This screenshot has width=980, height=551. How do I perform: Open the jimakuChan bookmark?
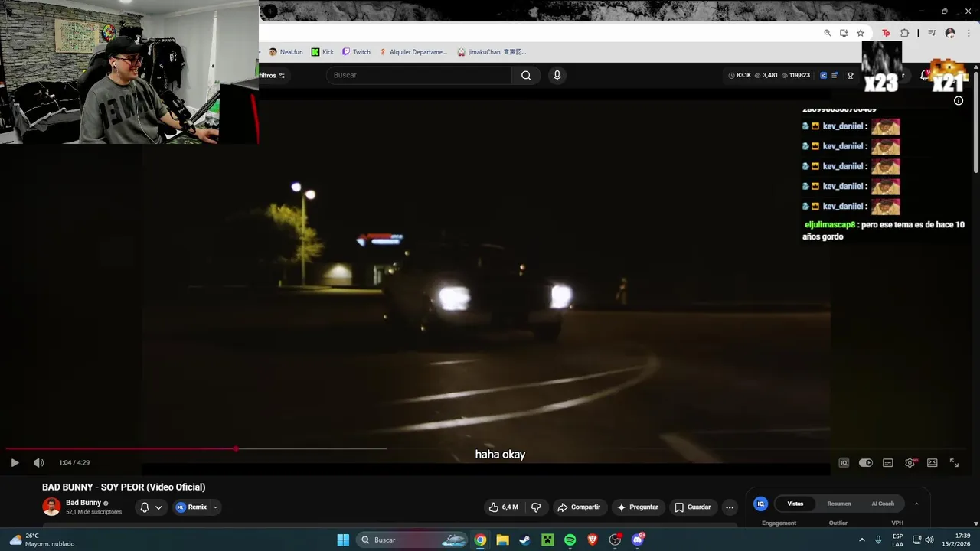[x=492, y=52]
